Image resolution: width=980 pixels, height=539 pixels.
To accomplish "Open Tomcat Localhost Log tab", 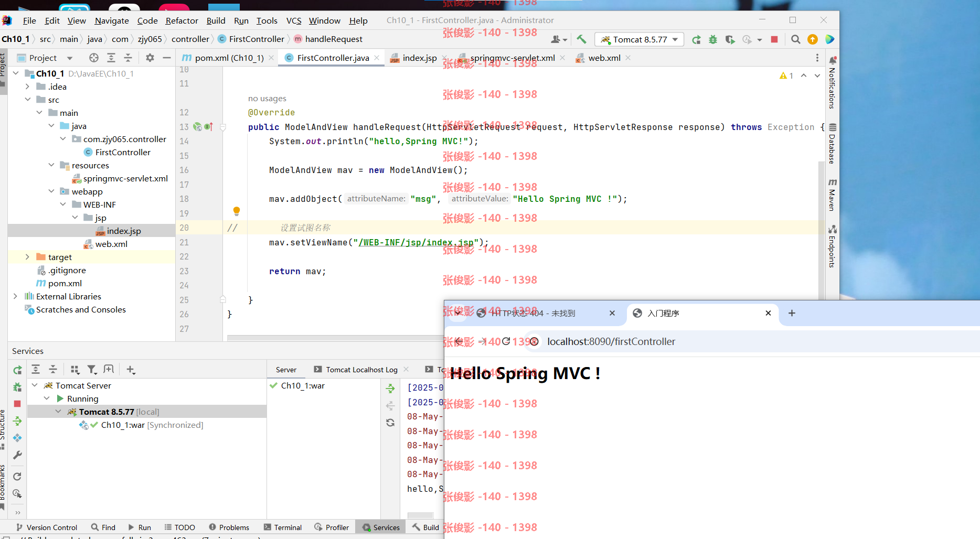I will coord(361,370).
